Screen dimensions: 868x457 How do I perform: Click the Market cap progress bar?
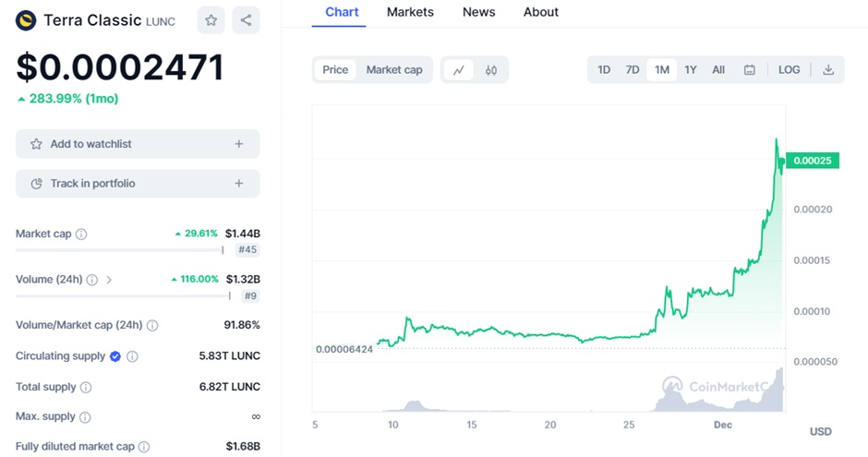[x=118, y=250]
